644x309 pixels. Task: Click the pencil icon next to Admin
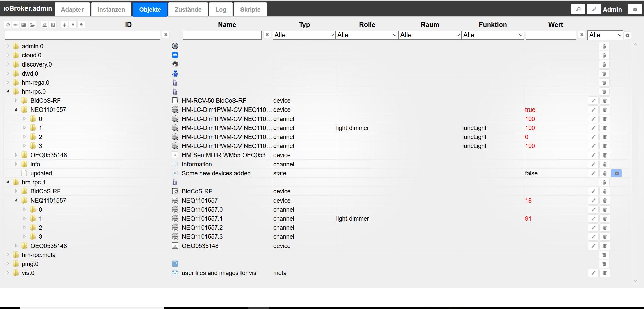tap(594, 9)
